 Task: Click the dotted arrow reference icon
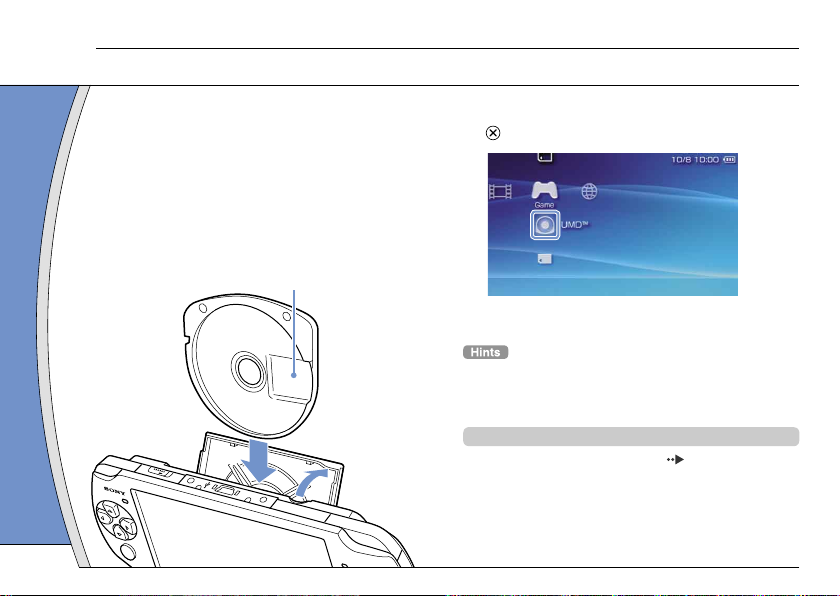[676, 459]
